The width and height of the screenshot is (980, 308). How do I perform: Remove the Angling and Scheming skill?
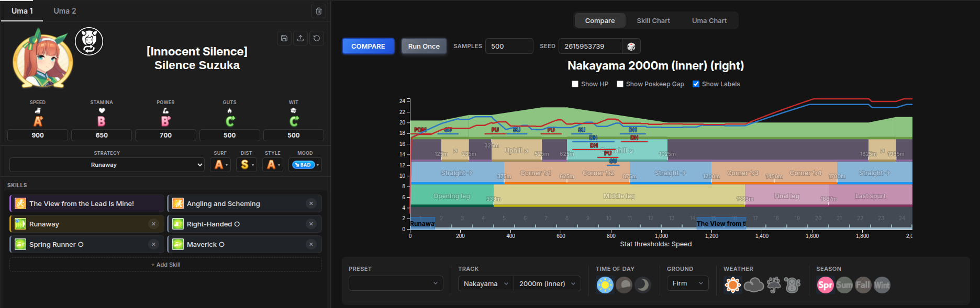[x=311, y=204]
